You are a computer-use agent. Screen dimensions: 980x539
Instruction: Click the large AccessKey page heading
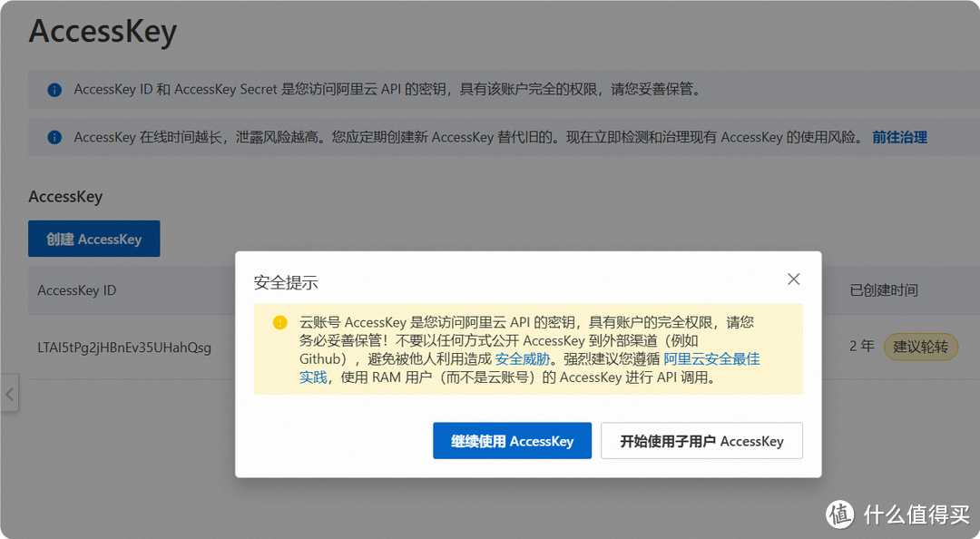103,31
